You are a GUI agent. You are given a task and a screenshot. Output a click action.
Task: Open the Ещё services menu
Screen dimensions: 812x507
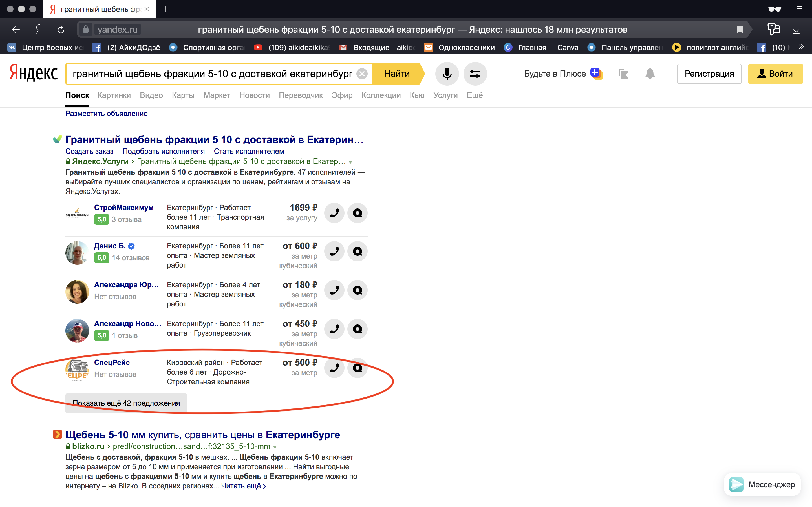pyautogui.click(x=475, y=95)
